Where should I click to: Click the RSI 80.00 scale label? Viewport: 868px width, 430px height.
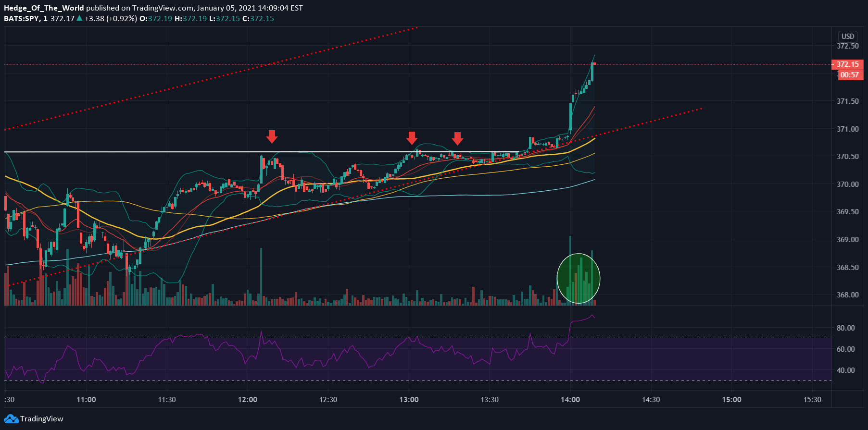click(846, 328)
